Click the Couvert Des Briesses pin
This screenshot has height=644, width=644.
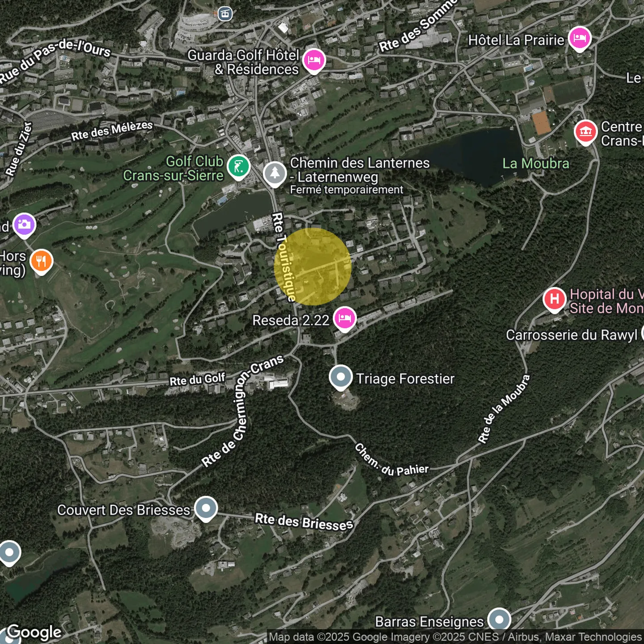206,508
